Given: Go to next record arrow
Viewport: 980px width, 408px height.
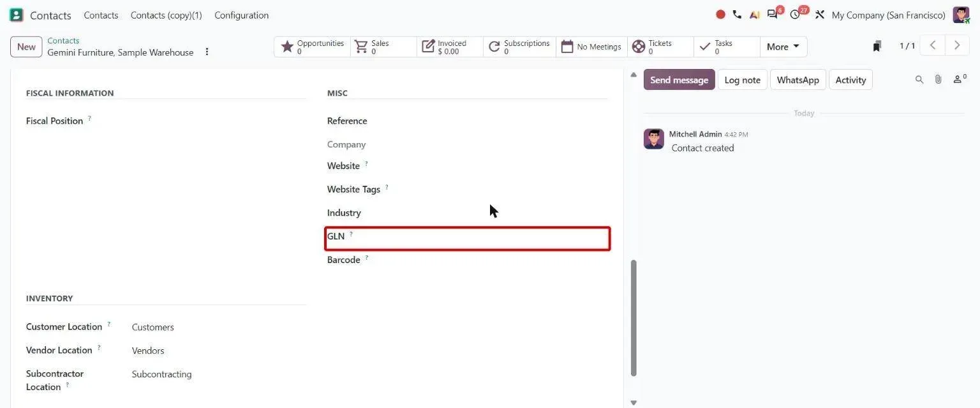Looking at the screenshot, I should point(956,45).
